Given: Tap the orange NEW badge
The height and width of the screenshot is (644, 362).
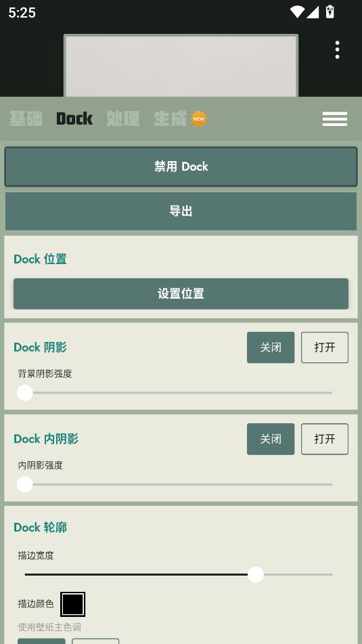Looking at the screenshot, I should pos(199,119).
